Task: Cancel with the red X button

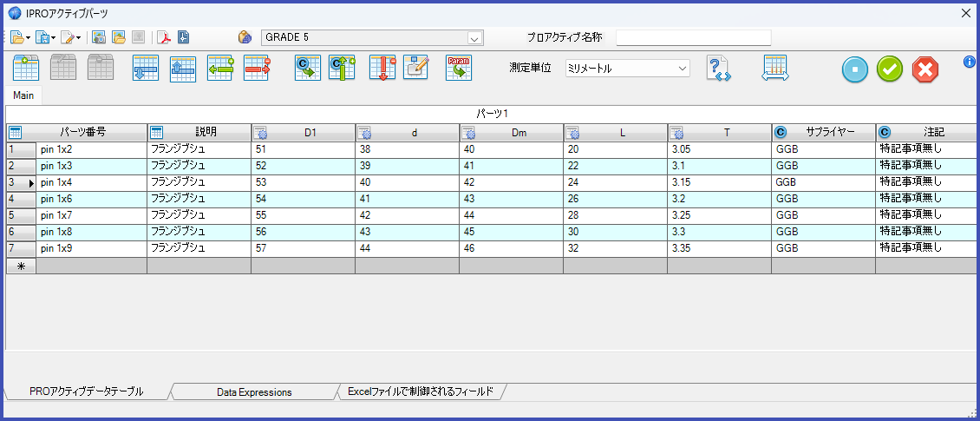Action: click(925, 69)
